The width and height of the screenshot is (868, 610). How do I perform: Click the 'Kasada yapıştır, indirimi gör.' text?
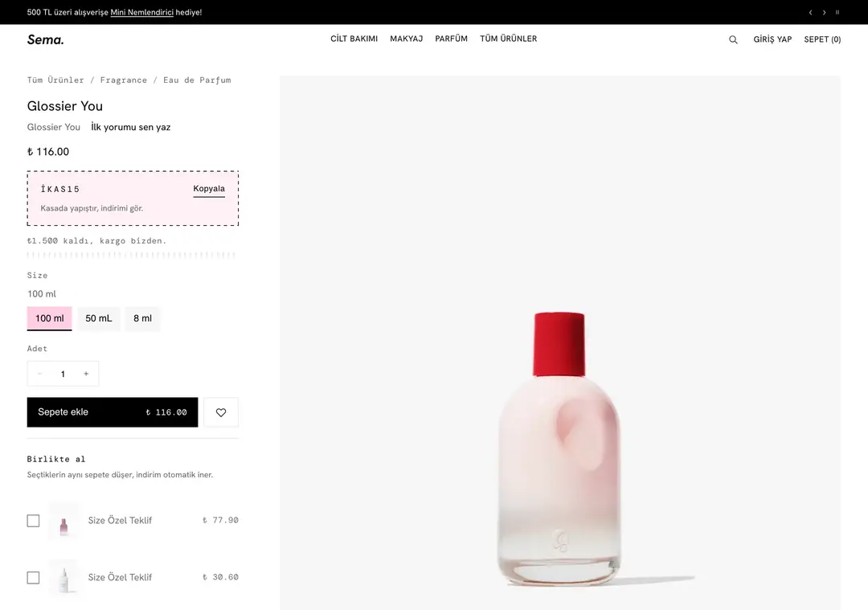click(92, 209)
